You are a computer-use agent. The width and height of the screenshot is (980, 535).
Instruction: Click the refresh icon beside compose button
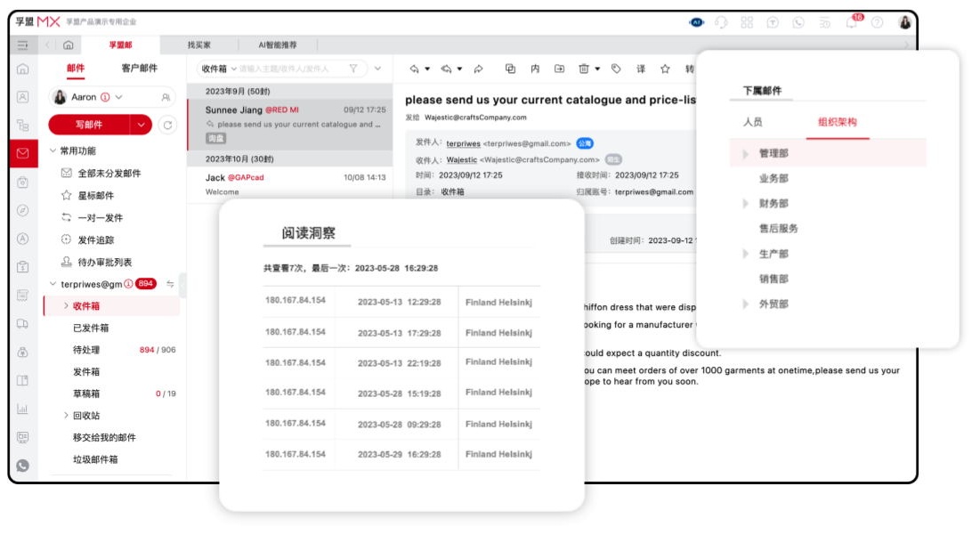[x=166, y=125]
